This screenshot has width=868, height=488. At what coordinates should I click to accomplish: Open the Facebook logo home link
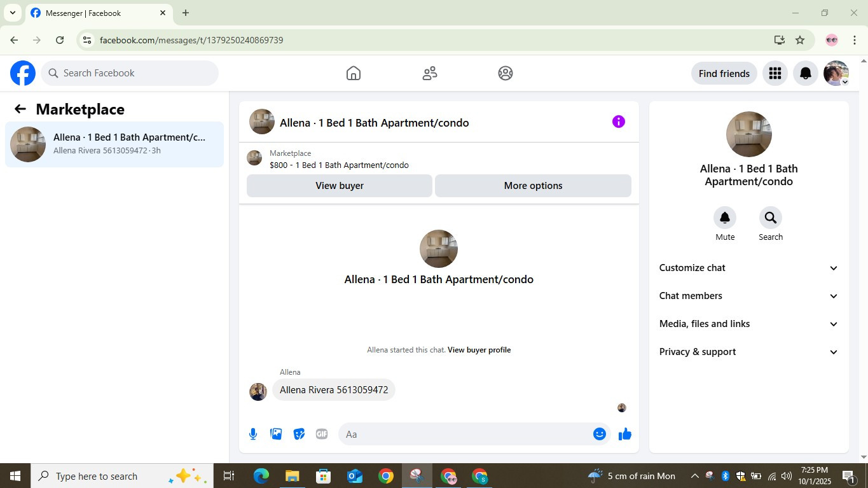tap(23, 73)
